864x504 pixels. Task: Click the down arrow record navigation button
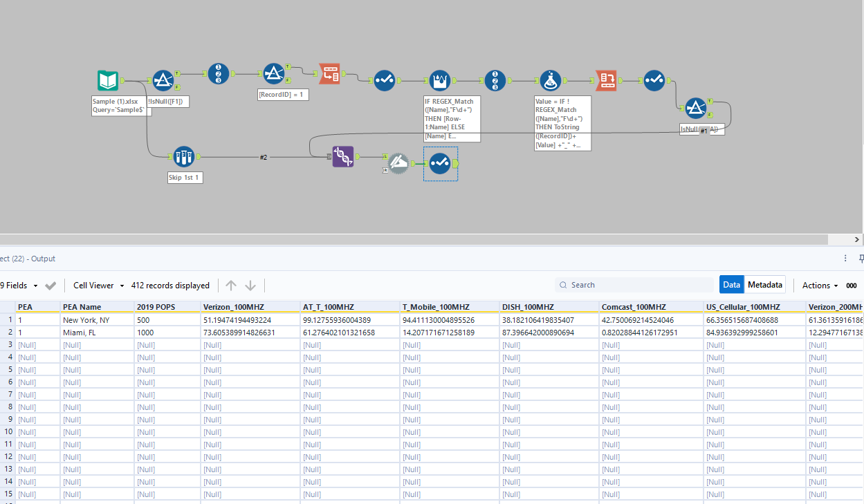250,285
